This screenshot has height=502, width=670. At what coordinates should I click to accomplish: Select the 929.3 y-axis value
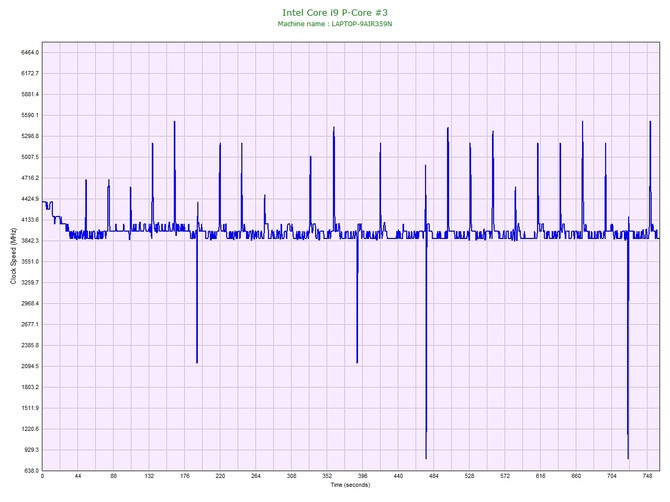click(x=31, y=450)
